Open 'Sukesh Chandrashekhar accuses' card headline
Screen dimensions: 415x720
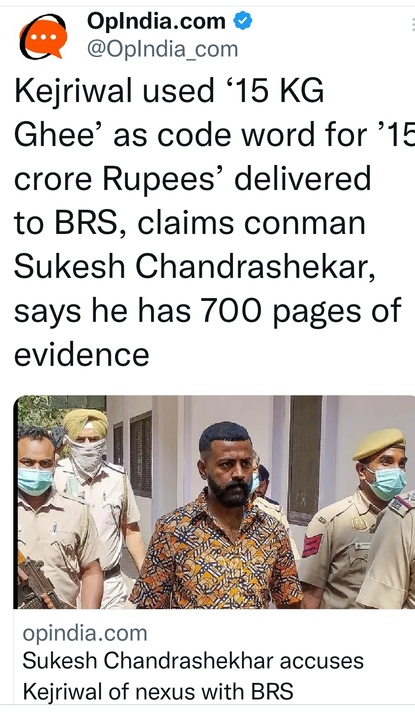click(x=193, y=661)
